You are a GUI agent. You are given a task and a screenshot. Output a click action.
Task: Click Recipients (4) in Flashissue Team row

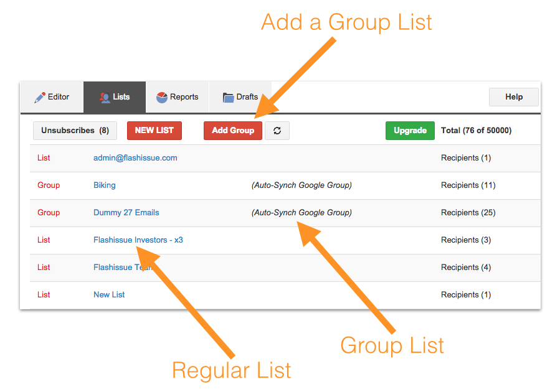pyautogui.click(x=465, y=268)
